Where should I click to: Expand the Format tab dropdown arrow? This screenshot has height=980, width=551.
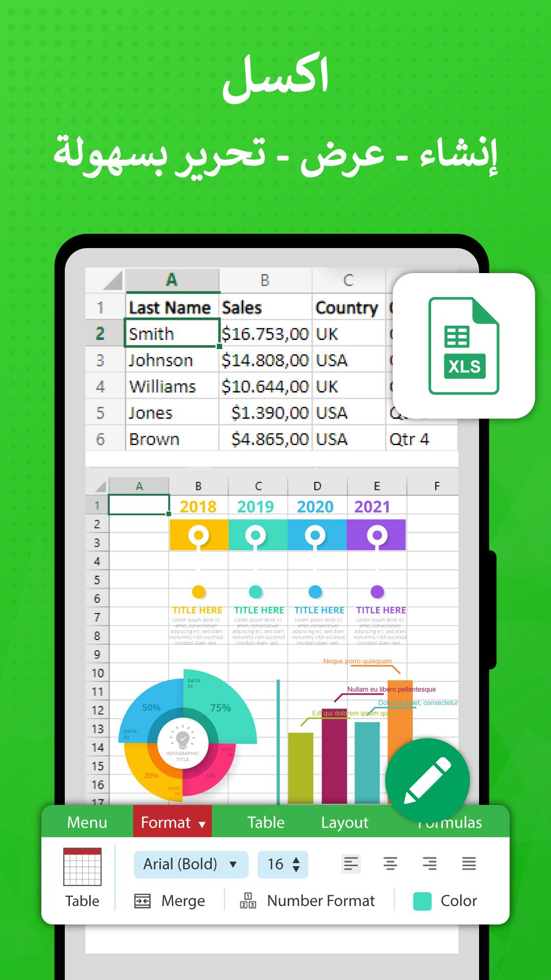point(202,824)
